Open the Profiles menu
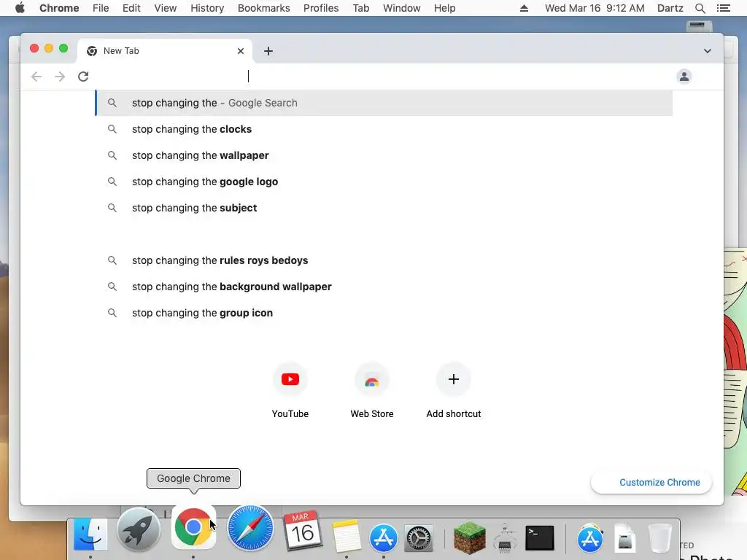Screen dimensions: 747x560 click(x=321, y=8)
